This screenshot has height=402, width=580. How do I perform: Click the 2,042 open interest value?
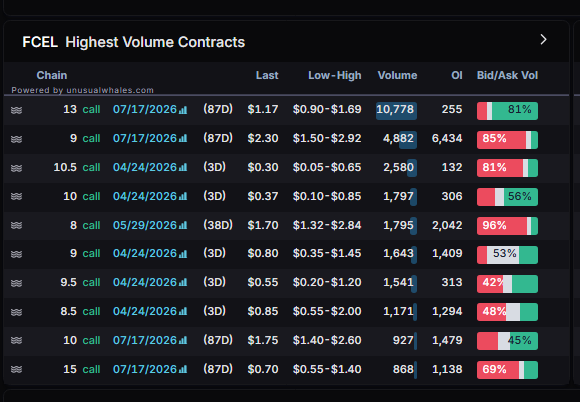click(447, 225)
